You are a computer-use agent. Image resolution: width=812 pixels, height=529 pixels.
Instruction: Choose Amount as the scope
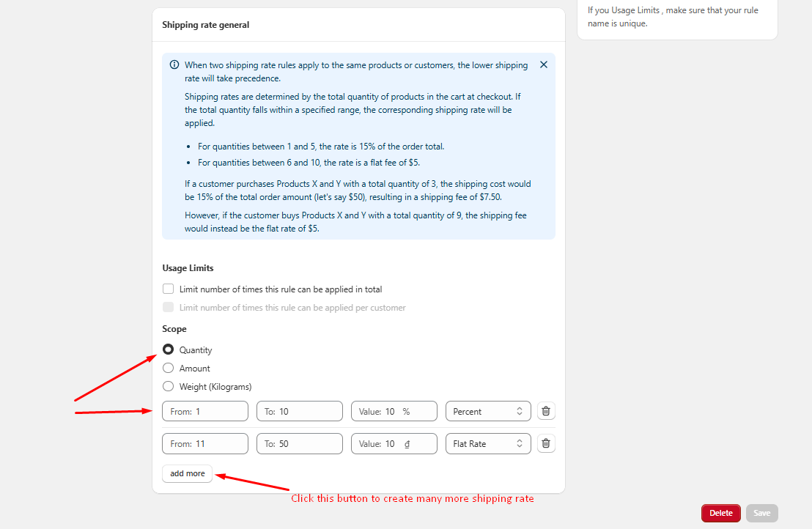169,369
